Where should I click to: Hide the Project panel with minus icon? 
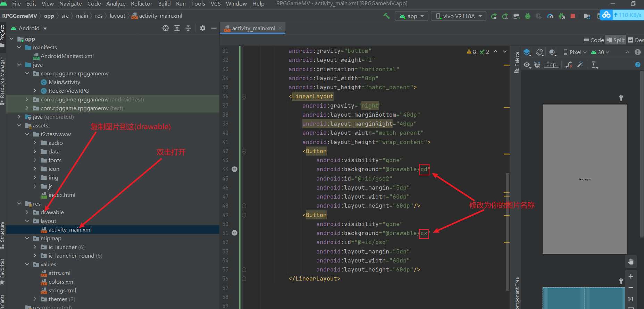click(214, 28)
